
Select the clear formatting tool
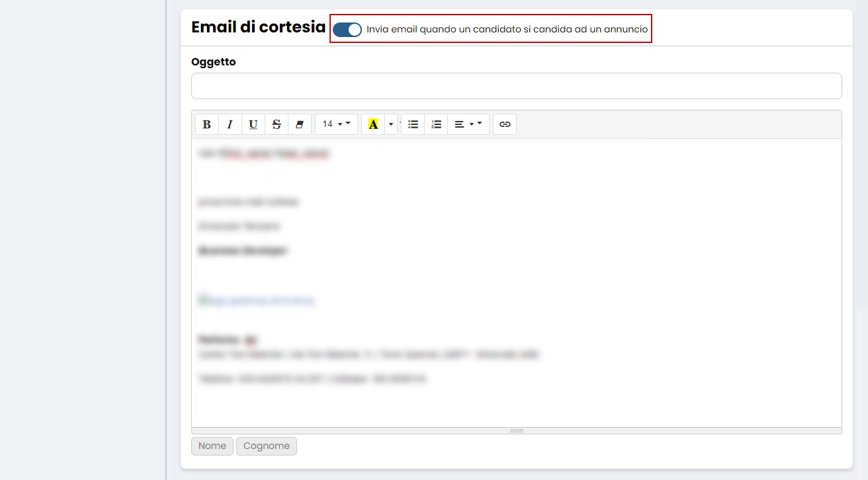tap(300, 124)
